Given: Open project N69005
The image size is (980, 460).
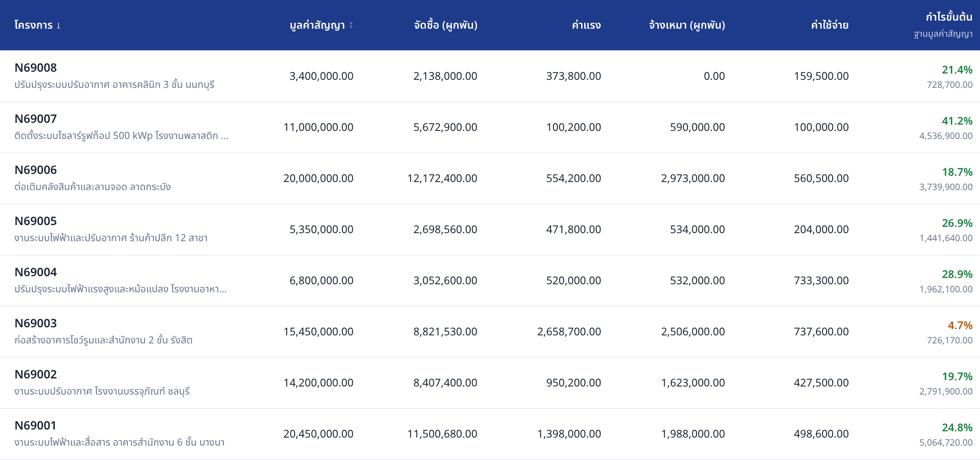Looking at the screenshot, I should coord(36,221).
